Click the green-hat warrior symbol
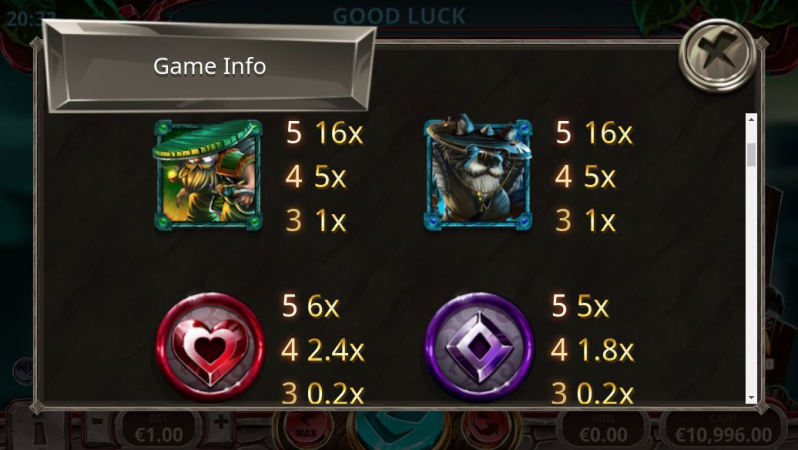 (x=208, y=175)
